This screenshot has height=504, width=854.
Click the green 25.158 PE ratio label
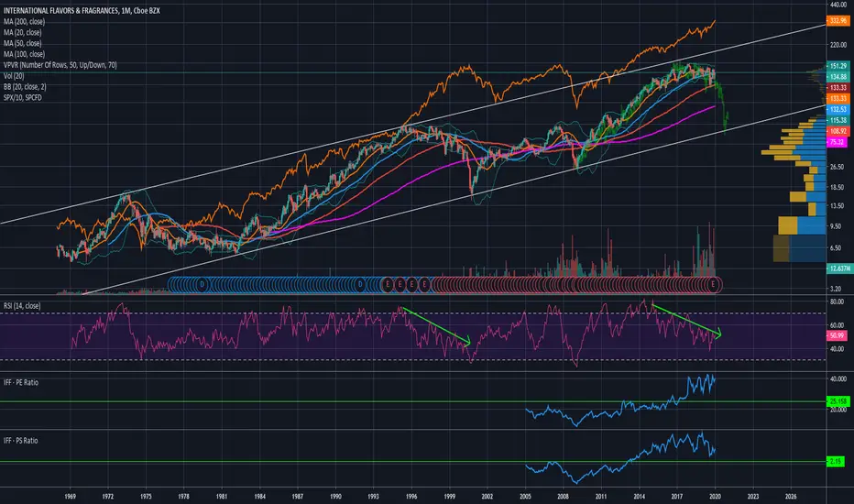838,401
